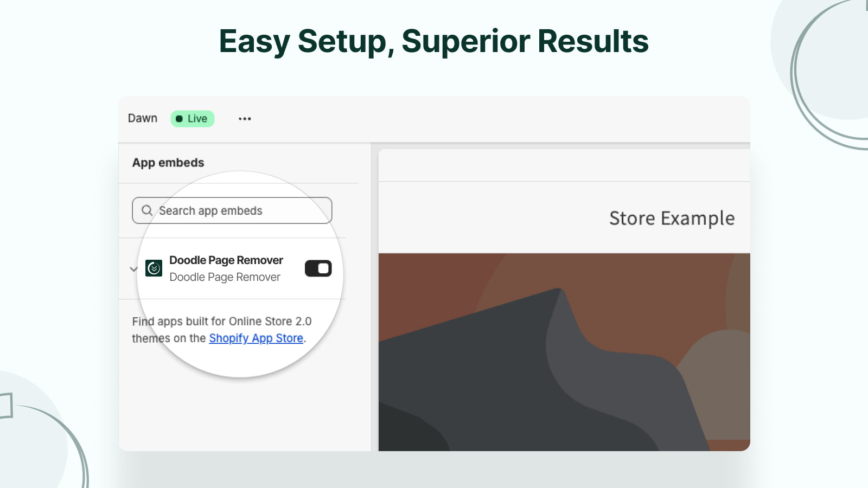Expand the Doodle Page Remover chevron
This screenshot has height=488, width=868.
[x=133, y=269]
